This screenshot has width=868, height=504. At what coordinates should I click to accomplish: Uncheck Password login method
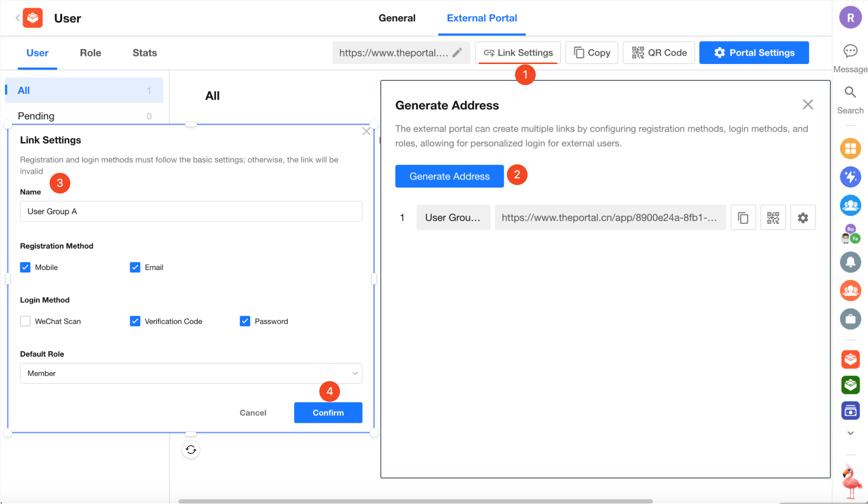[x=245, y=321]
